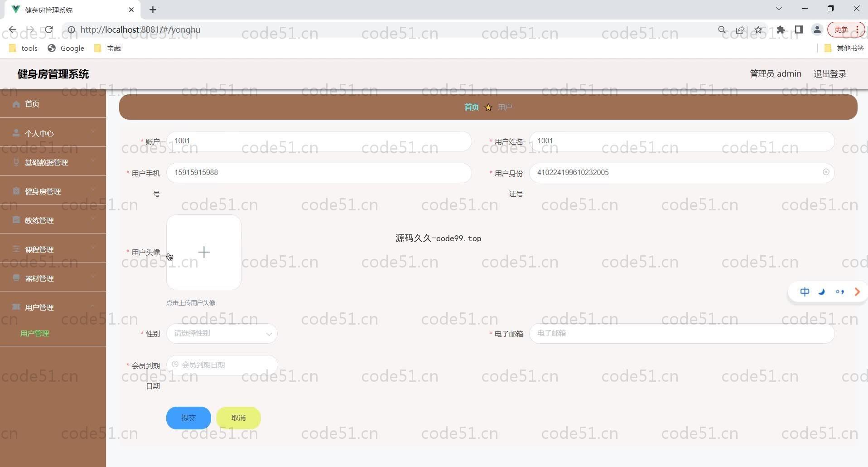Click the 账户 input field
This screenshot has width=868, height=467.
point(319,141)
